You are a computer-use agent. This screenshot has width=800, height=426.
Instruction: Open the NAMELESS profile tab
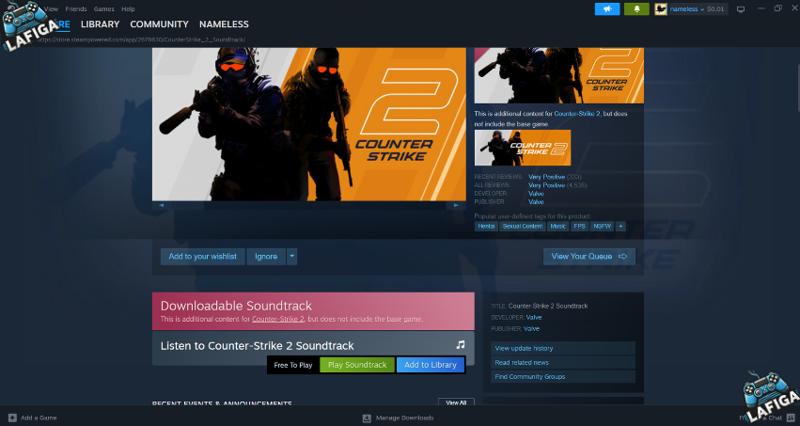(x=224, y=24)
